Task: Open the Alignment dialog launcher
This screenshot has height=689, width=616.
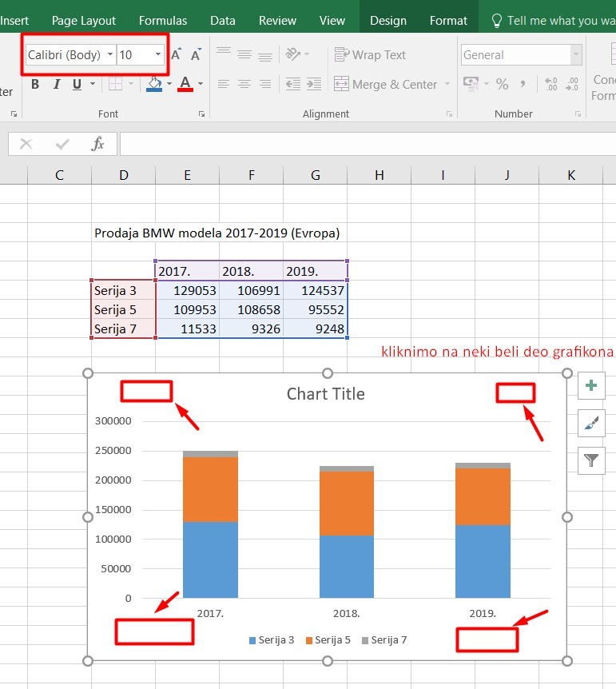Action: coord(449,114)
